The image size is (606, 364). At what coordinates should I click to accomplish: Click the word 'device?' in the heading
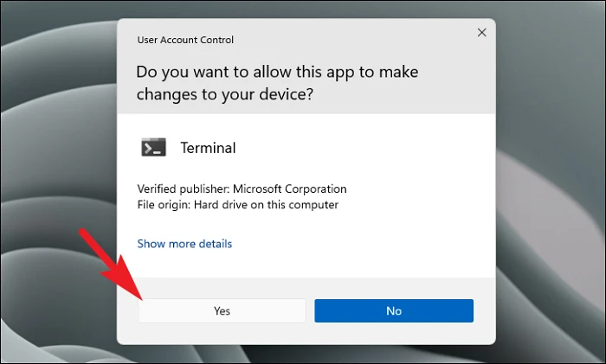click(288, 93)
